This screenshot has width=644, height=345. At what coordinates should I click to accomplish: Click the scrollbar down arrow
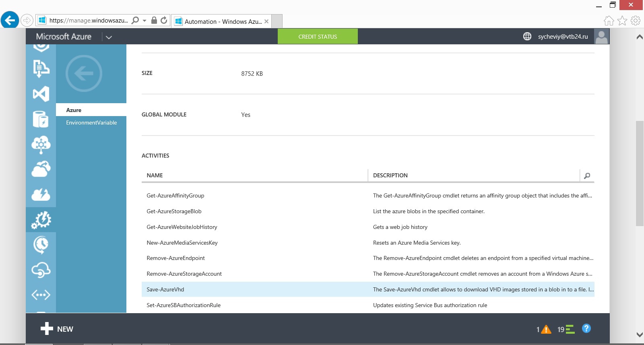(640, 335)
